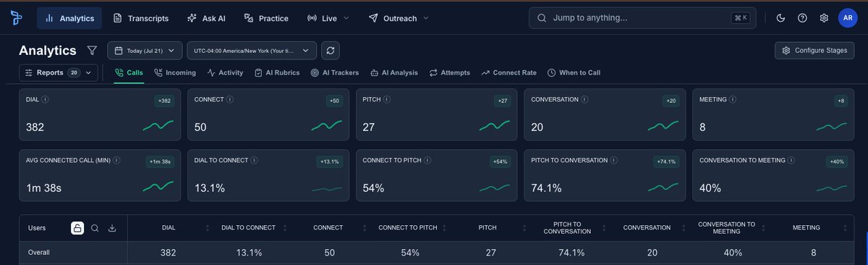Click the Overall row label
The height and width of the screenshot is (265, 868).
(39, 253)
